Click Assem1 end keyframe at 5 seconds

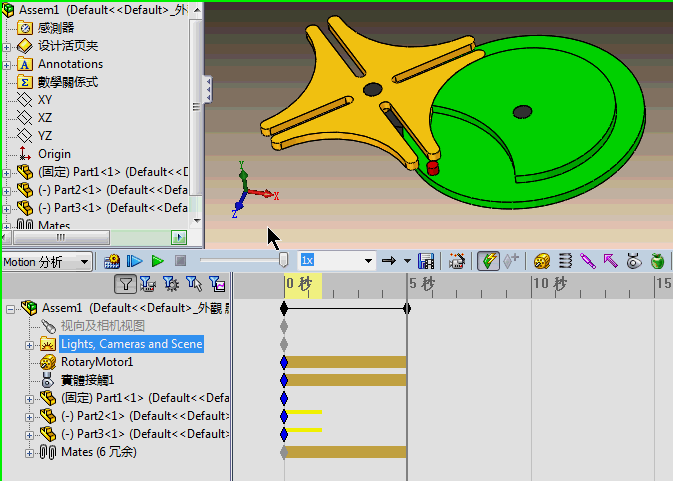(407, 309)
